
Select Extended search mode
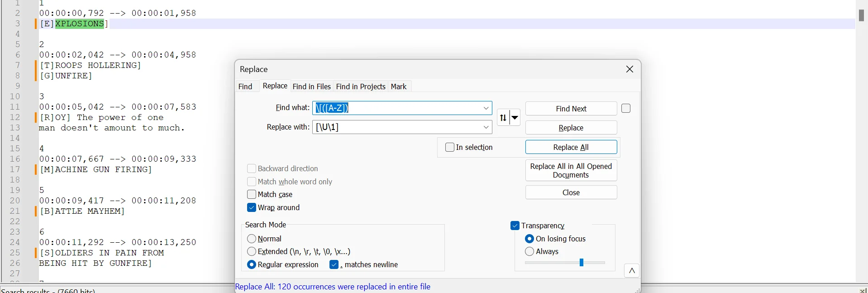pyautogui.click(x=252, y=251)
